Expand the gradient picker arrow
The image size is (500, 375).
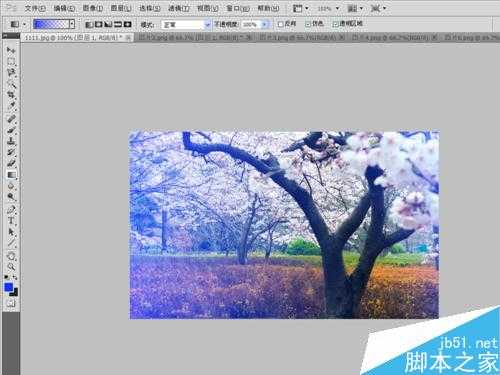coord(72,24)
